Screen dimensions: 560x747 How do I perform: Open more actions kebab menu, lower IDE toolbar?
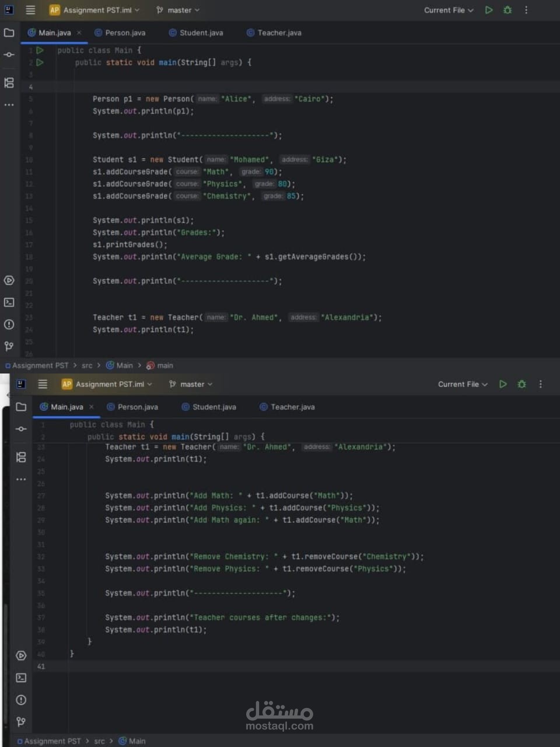(x=540, y=384)
